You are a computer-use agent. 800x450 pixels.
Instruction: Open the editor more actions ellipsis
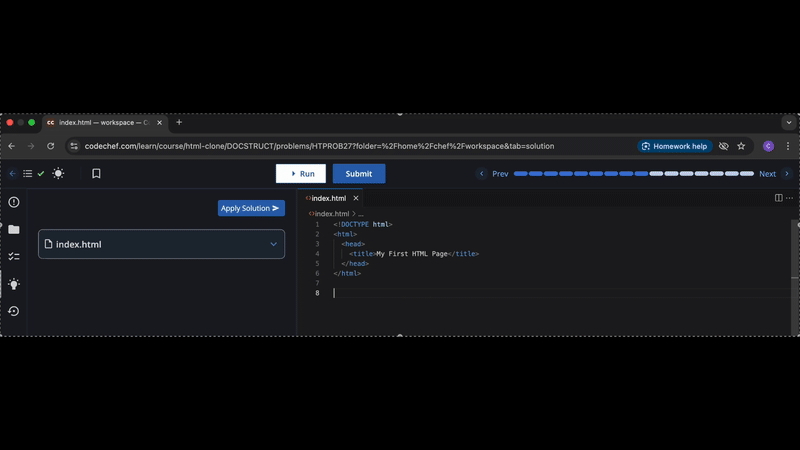[789, 198]
